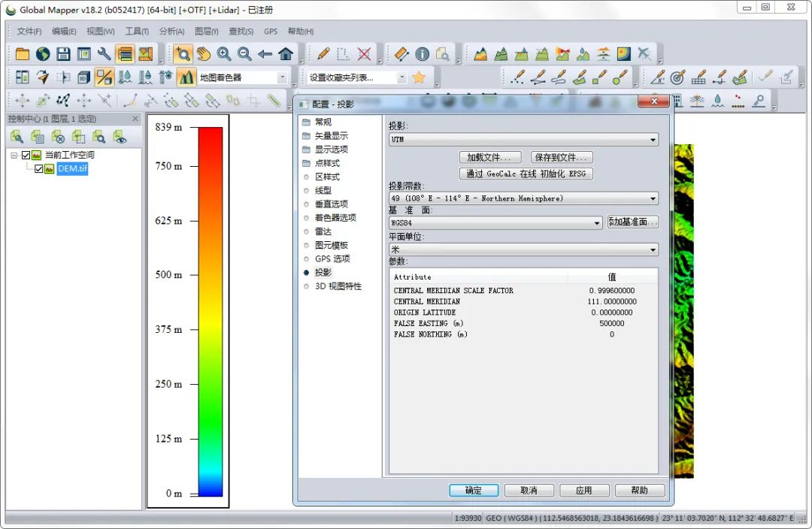The image size is (812, 529).
Task: Click the create area feature pencil icon
Action: [x=580, y=77]
